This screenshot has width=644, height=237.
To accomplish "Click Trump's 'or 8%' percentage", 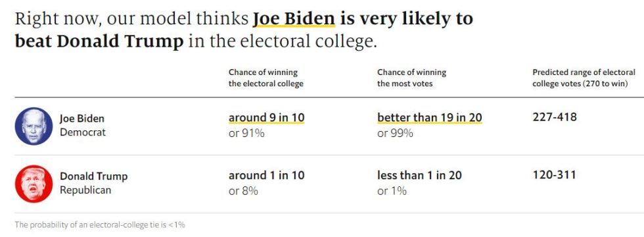I will [244, 191].
